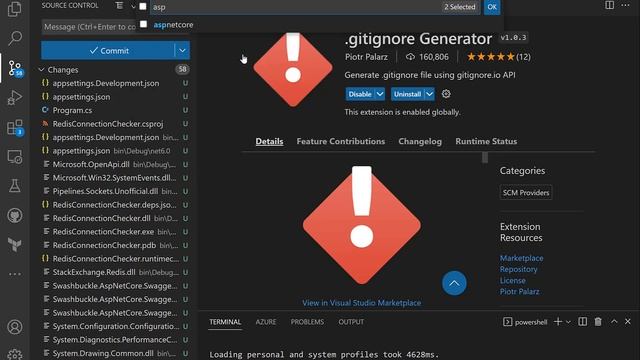
Task: Open the new terminal profile dropdown
Action: [x=568, y=322]
